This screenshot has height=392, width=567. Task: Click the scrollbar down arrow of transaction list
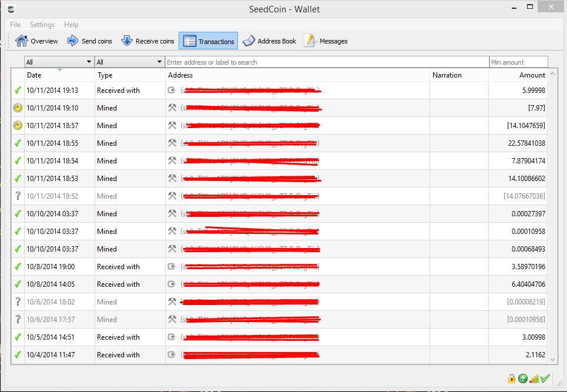point(552,359)
